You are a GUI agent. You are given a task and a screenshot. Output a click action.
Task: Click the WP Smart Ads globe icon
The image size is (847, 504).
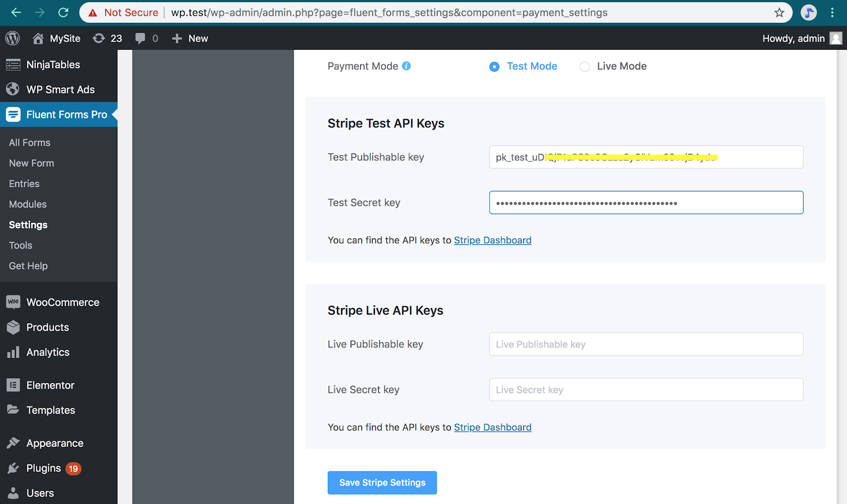click(13, 89)
